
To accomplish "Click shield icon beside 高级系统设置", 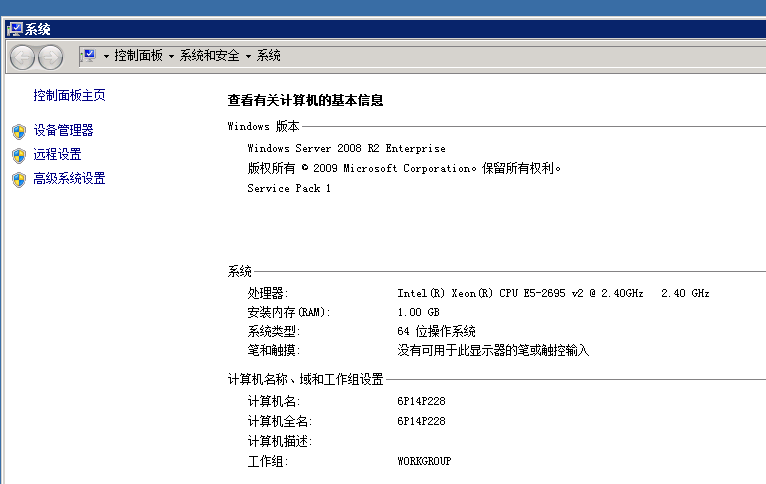I will point(19,179).
